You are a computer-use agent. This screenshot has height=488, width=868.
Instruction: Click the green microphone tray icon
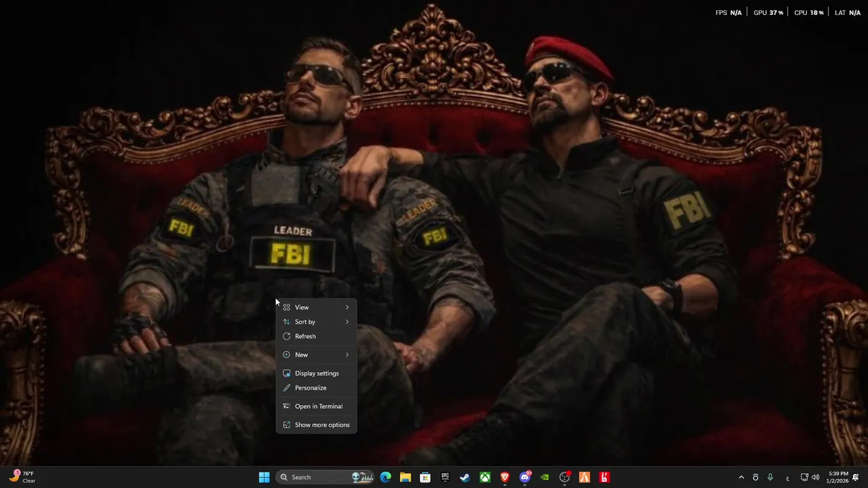point(770,477)
